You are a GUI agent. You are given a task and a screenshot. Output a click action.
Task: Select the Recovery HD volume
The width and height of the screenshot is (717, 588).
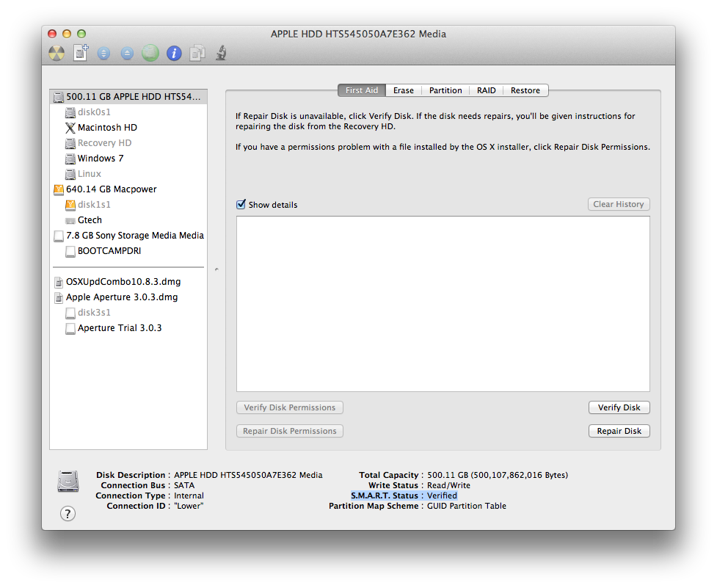point(128,143)
